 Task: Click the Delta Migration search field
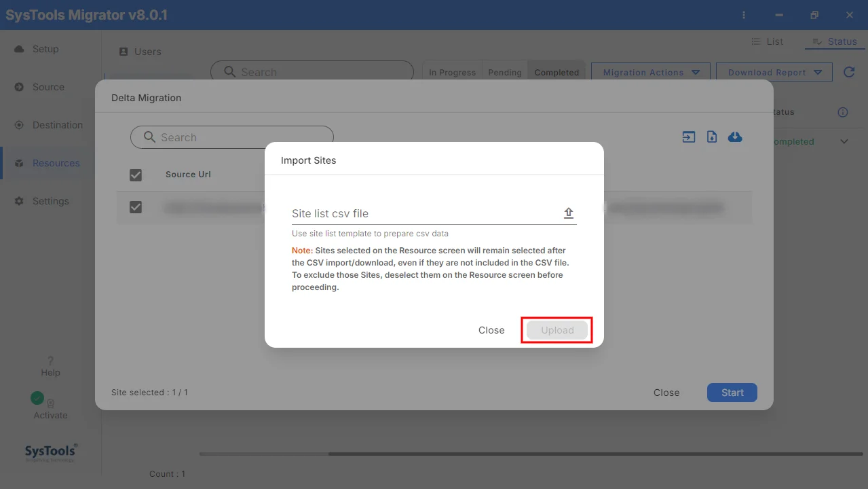pyautogui.click(x=232, y=137)
